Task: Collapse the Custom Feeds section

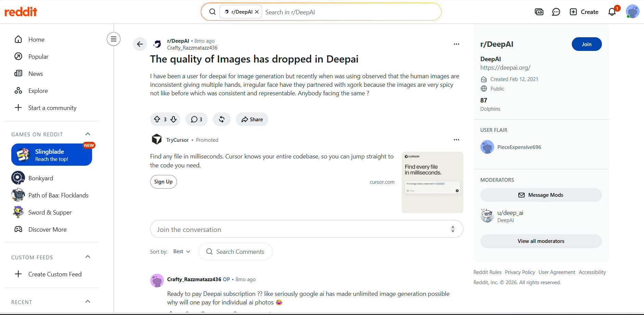Action: (x=88, y=257)
